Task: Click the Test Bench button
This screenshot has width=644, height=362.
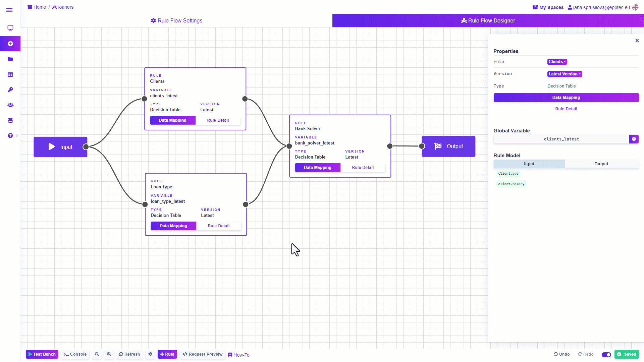Action: [42, 354]
